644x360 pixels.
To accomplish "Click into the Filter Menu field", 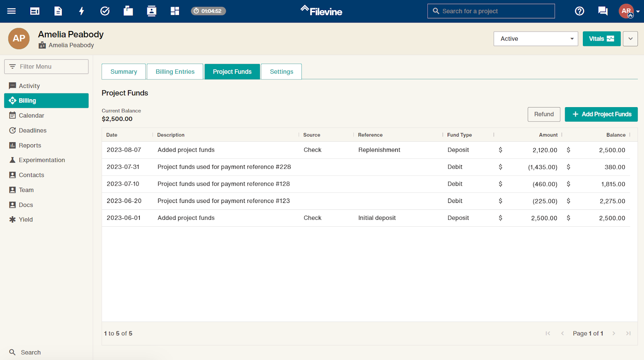I will pyautogui.click(x=46, y=66).
